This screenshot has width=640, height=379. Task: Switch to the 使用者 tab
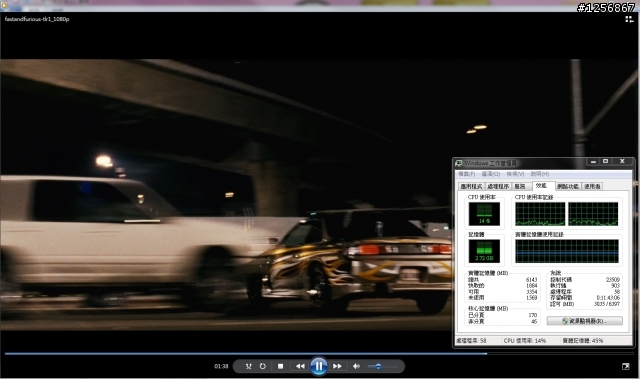(592, 186)
